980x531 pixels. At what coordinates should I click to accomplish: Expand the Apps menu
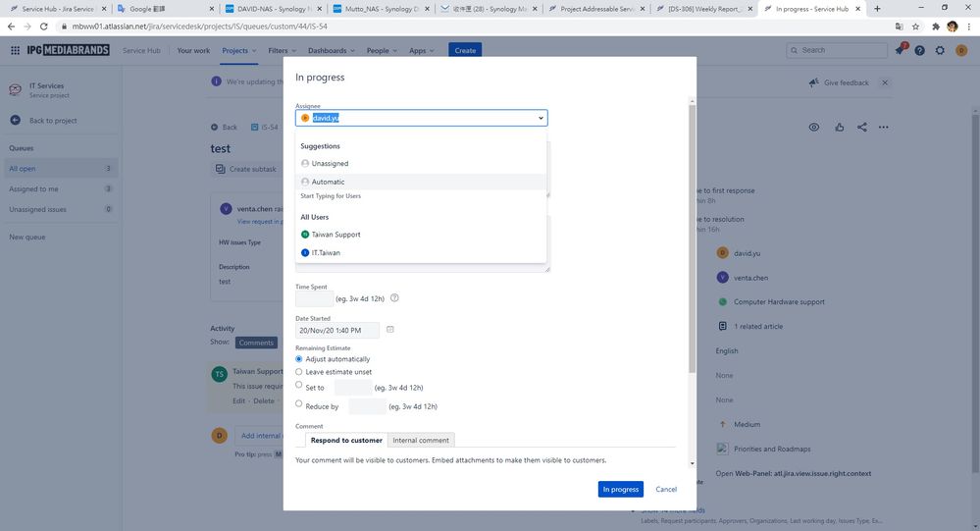click(421, 51)
